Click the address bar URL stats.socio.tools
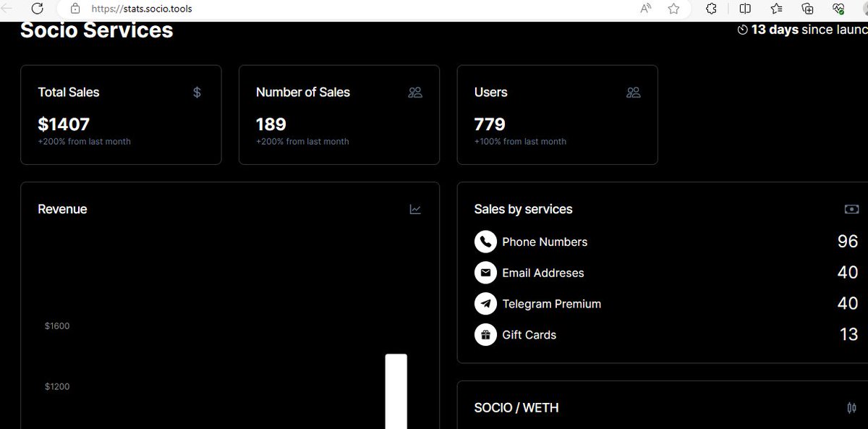This screenshot has width=868, height=429. coord(142,9)
